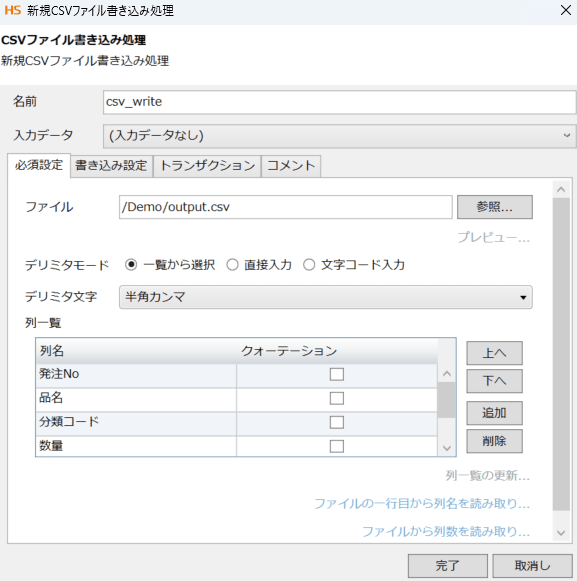Image resolution: width=577 pixels, height=581 pixels.
Task: Click the ファイル path field /Demo/output.csv
Action: 286,207
